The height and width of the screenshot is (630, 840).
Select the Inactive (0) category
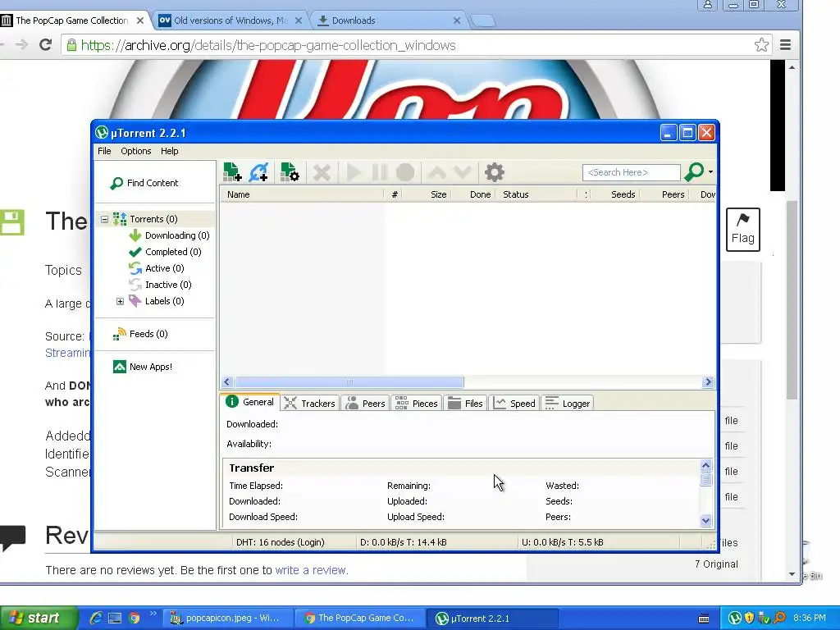tap(160, 285)
